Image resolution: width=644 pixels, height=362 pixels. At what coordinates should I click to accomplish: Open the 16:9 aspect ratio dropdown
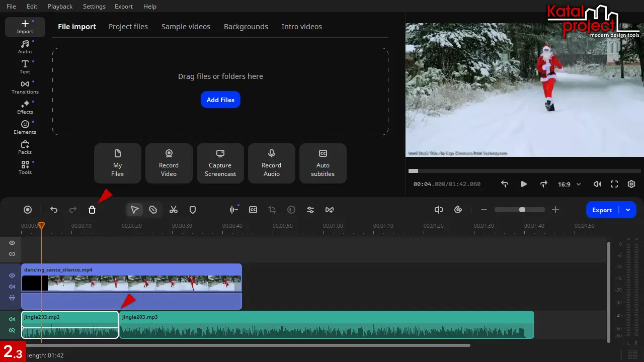click(569, 185)
